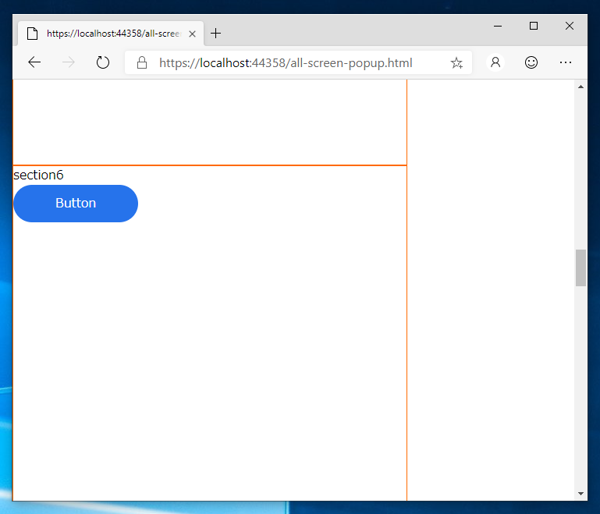Open the user profile menu
This screenshot has width=600, height=514.
point(496,62)
